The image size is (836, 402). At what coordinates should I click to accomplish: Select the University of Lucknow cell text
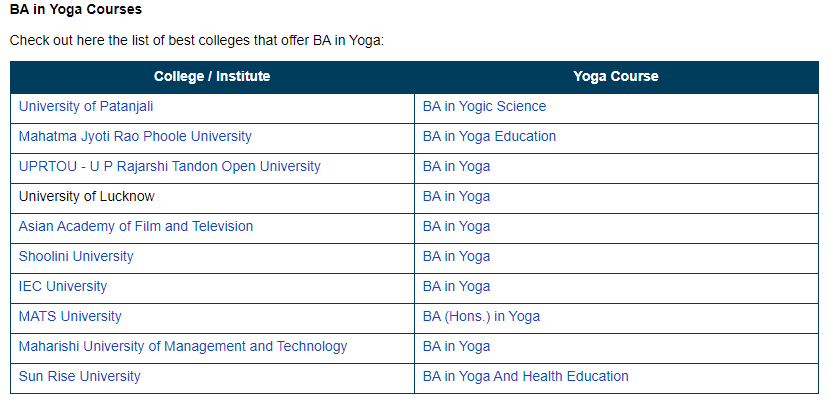pos(86,196)
